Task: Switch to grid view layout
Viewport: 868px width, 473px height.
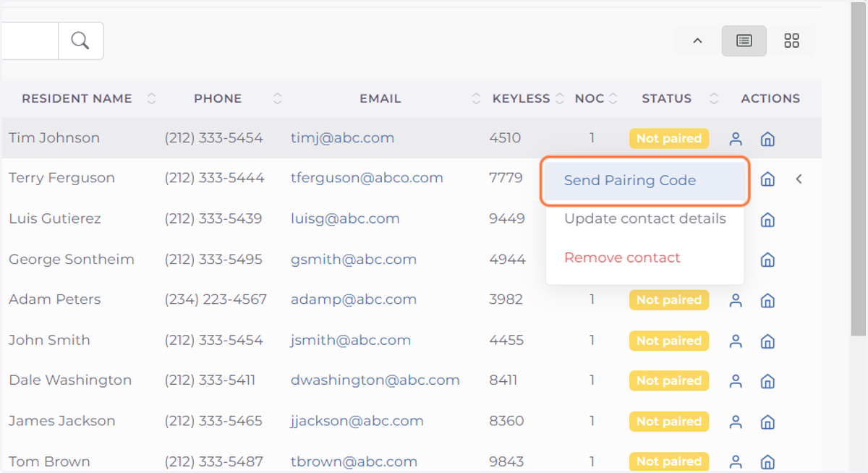Action: coord(791,41)
